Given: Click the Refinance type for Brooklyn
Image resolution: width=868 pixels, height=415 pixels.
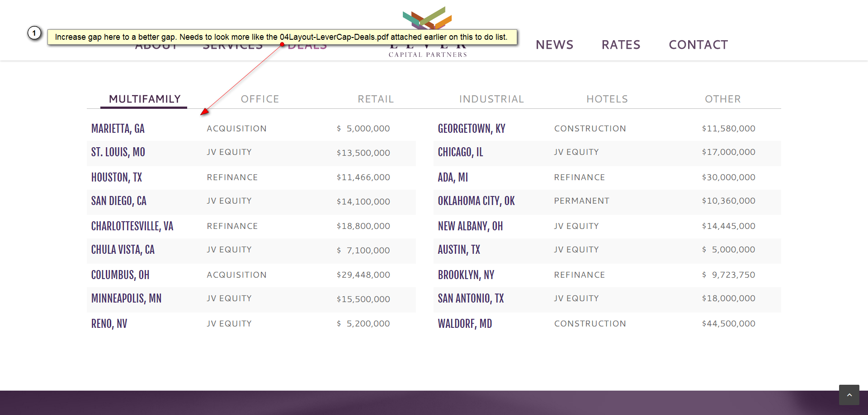Looking at the screenshot, I should point(580,275).
